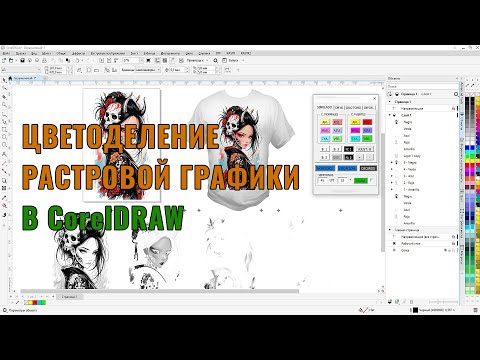Click the Paste icon on the standard toolbar
480x360 pixels.
pyautogui.click(x=68, y=60)
